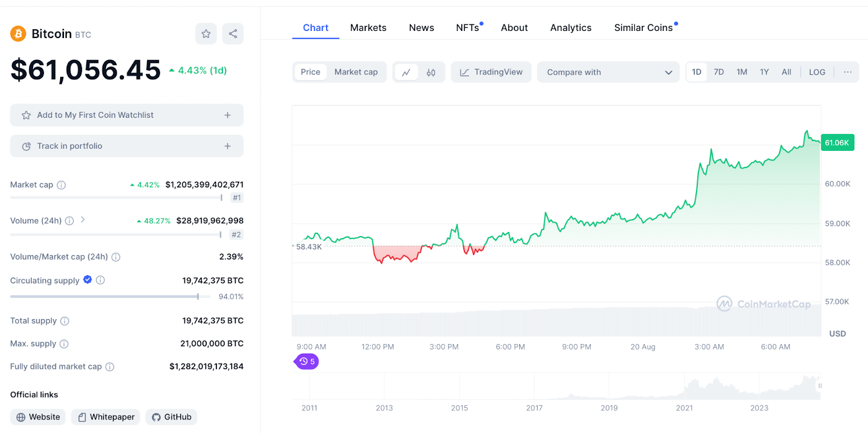Click Volume/Market cap (24h) info icon
Image resolution: width=868 pixels, height=433 pixels.
tap(116, 257)
